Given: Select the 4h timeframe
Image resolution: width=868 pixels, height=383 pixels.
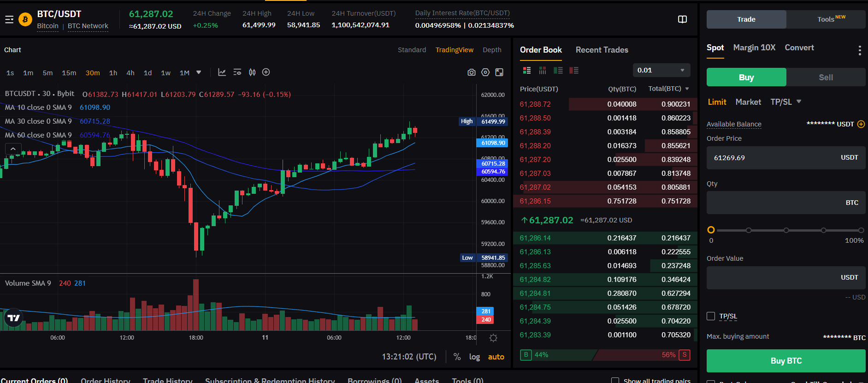Looking at the screenshot, I should [130, 73].
